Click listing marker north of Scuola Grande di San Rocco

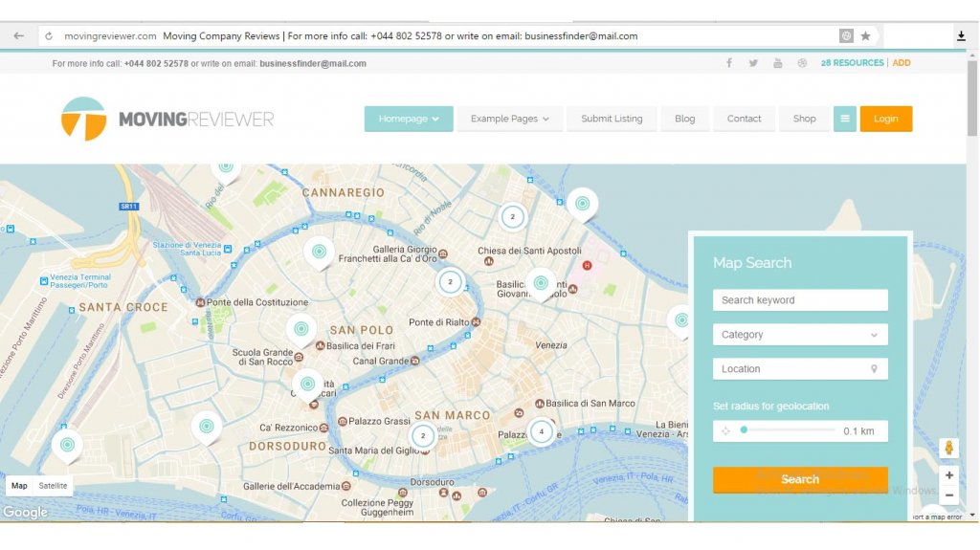coord(301,330)
